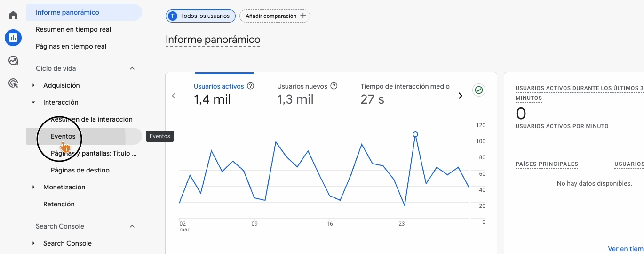Viewport: 644px width, 254px height.
Task: Click Añadir comparación button
Action: point(275,16)
